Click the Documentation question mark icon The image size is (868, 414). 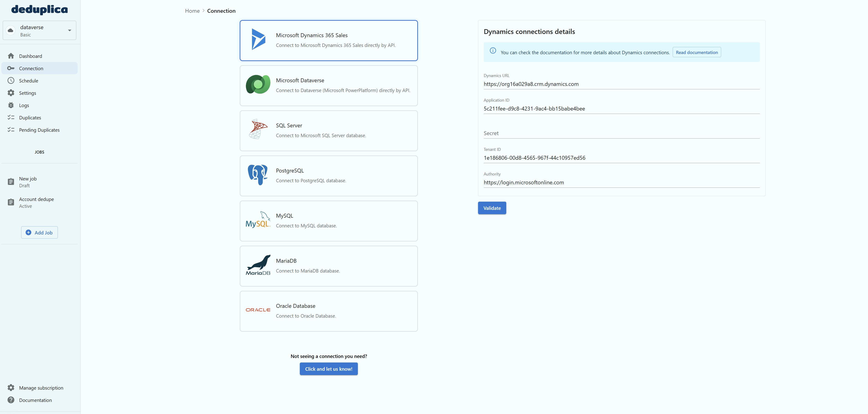tap(11, 400)
